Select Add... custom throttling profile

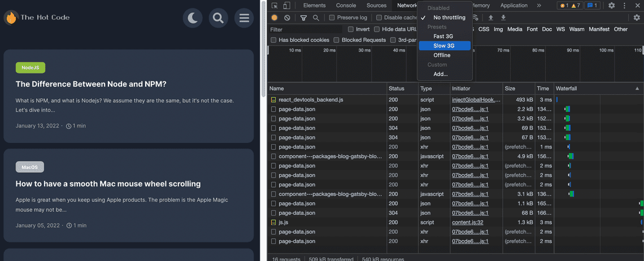coord(445,74)
